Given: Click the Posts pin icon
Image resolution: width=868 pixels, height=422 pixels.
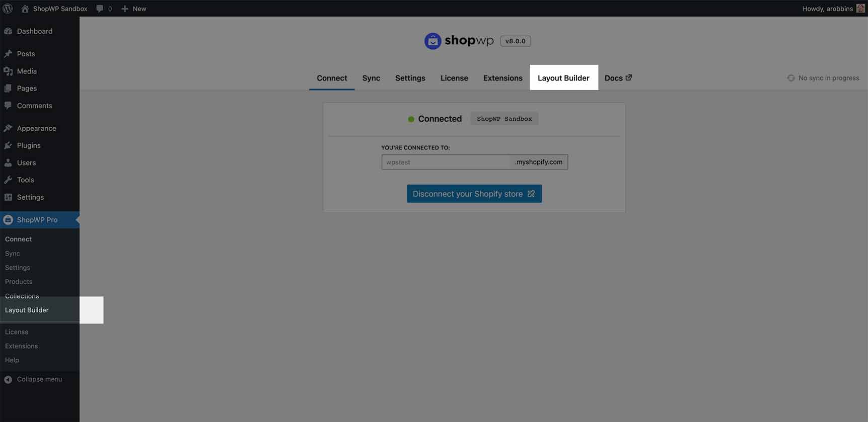Looking at the screenshot, I should tap(8, 54).
